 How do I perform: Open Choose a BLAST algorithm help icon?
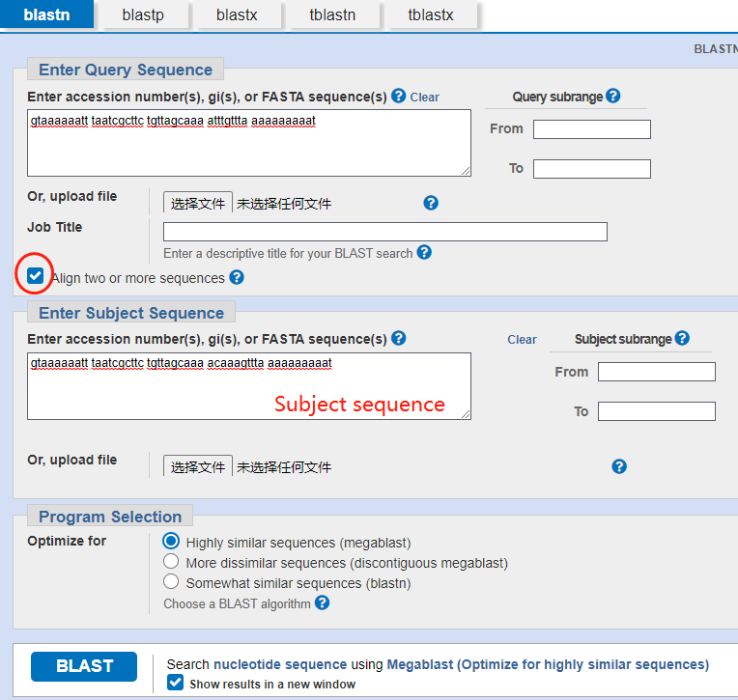point(322,602)
